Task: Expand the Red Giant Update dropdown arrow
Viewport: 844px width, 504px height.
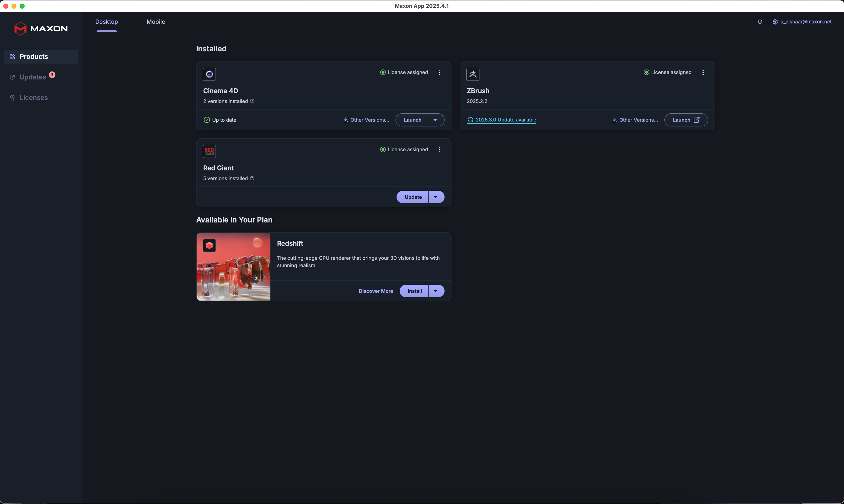Action: point(436,197)
